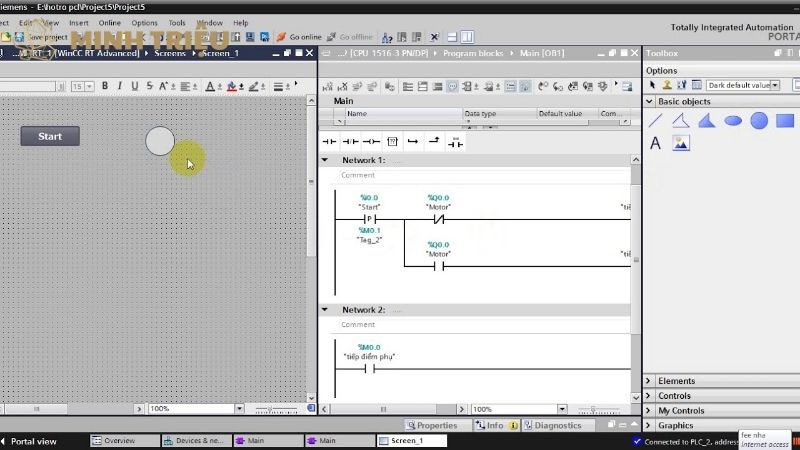Select the Line object in Toolbox
The image size is (800, 450).
[656, 121]
